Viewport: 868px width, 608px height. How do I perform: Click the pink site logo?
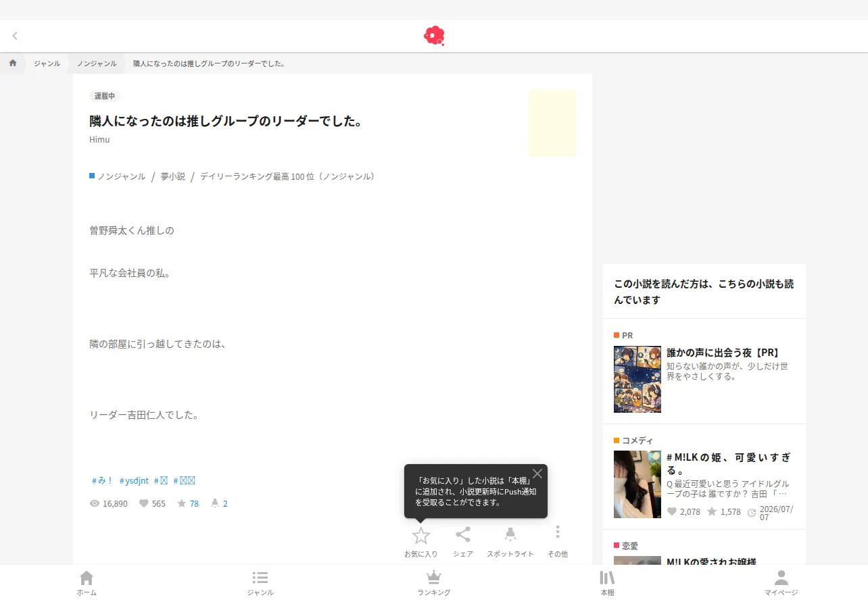pyautogui.click(x=434, y=36)
